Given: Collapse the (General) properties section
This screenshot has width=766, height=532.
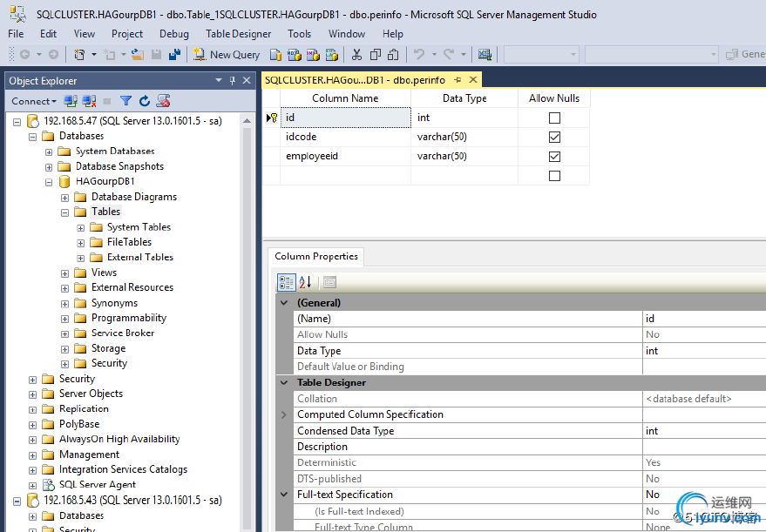Looking at the screenshot, I should (284, 303).
